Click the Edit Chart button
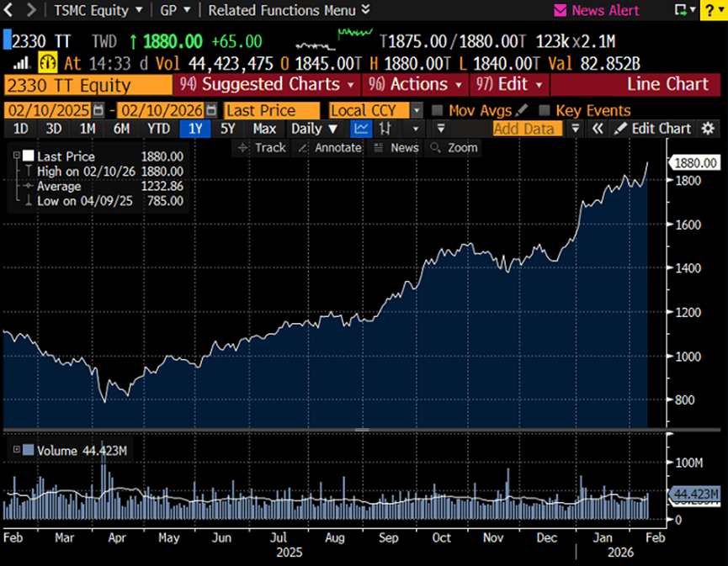Screen dimensions: 728x566 click(653, 129)
